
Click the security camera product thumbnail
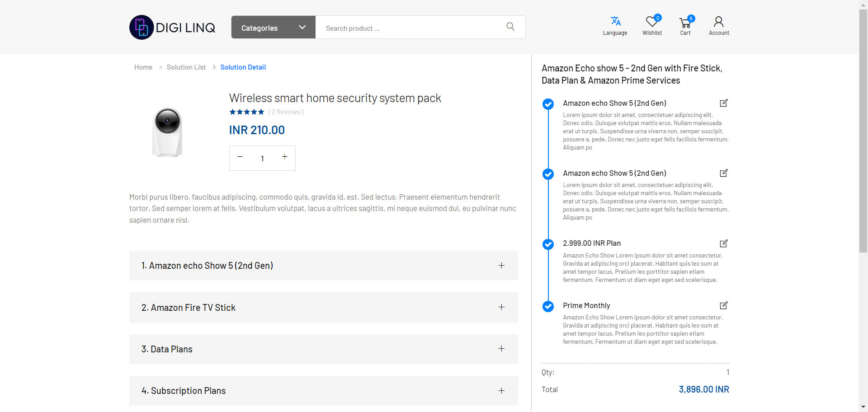coord(168,132)
